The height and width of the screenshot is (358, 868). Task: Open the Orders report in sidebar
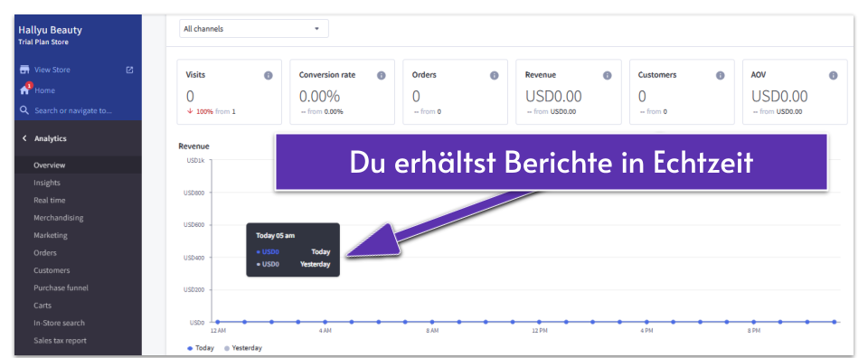(x=45, y=253)
